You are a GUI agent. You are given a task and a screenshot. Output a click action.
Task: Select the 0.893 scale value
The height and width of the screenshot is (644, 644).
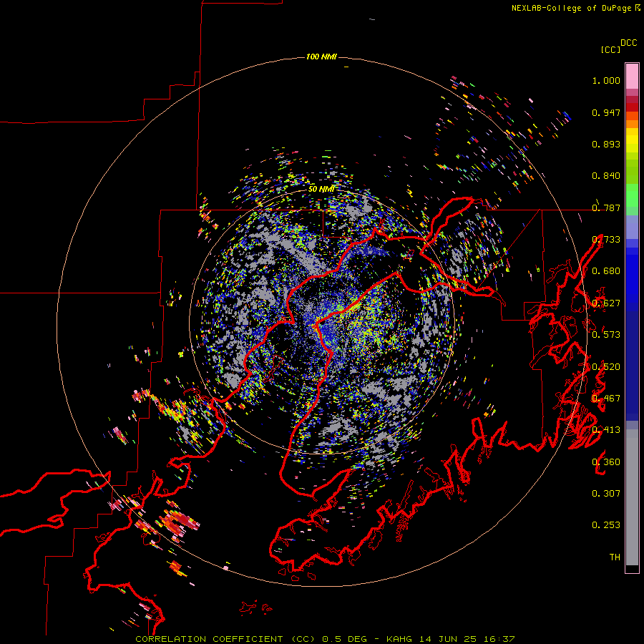(606, 144)
